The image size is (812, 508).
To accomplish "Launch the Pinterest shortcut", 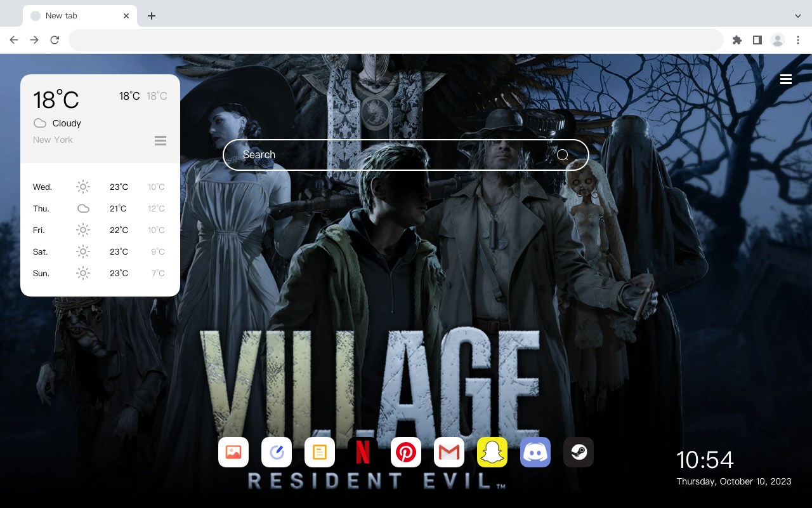I will pyautogui.click(x=406, y=452).
